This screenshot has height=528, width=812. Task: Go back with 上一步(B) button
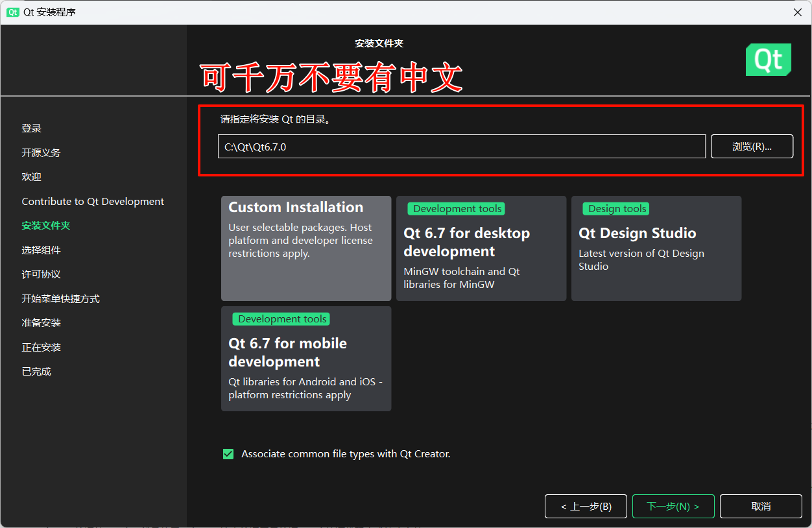[x=586, y=507]
